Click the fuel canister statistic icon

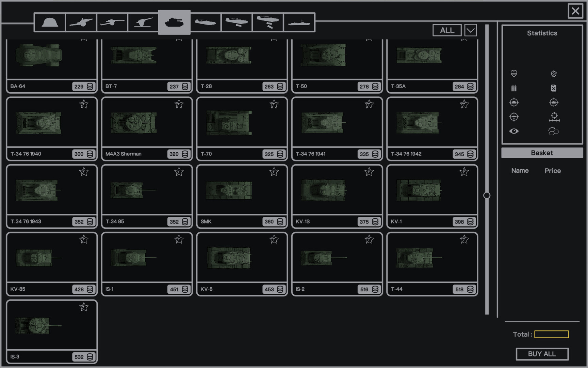point(554,88)
